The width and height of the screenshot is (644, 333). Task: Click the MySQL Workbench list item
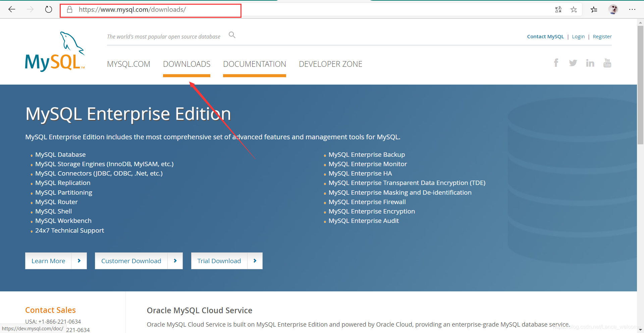[x=63, y=221]
